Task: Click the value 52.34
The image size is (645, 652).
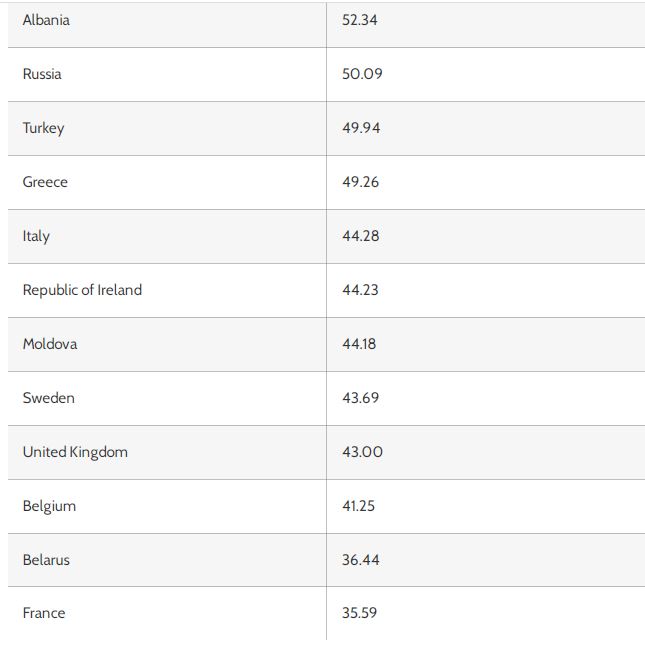Action: (x=360, y=20)
